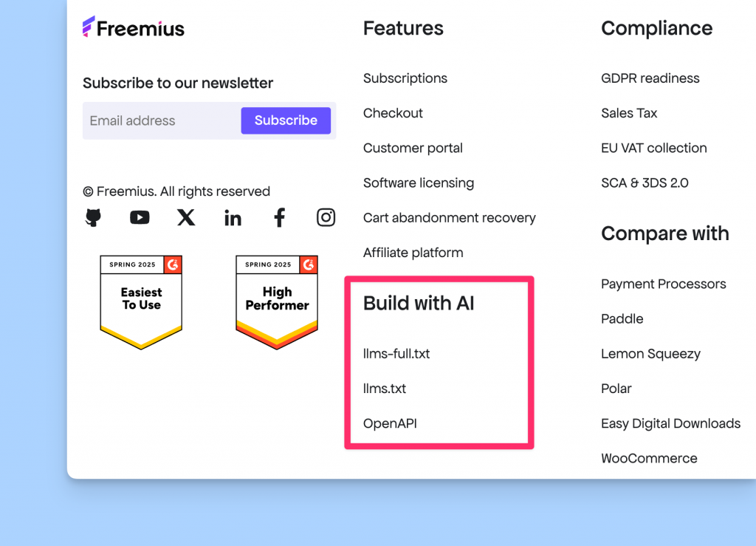View the Freemius LinkedIn profile
The image size is (756, 546).
pyautogui.click(x=233, y=217)
